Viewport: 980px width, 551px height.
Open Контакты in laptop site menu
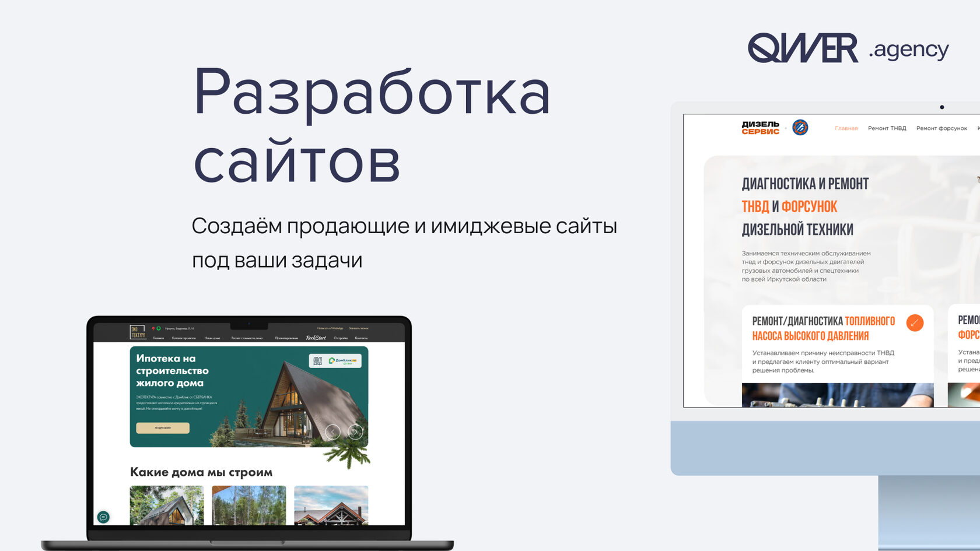[x=361, y=338]
